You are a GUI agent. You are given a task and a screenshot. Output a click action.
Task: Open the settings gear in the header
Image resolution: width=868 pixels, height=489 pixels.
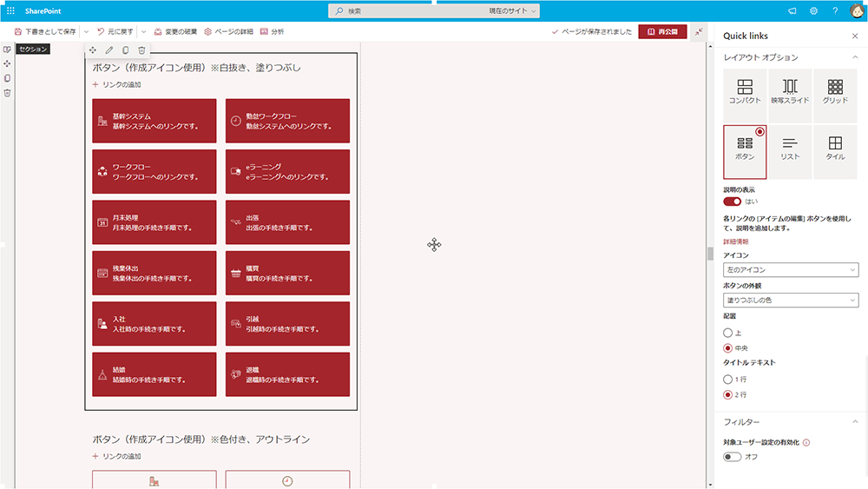(813, 10)
